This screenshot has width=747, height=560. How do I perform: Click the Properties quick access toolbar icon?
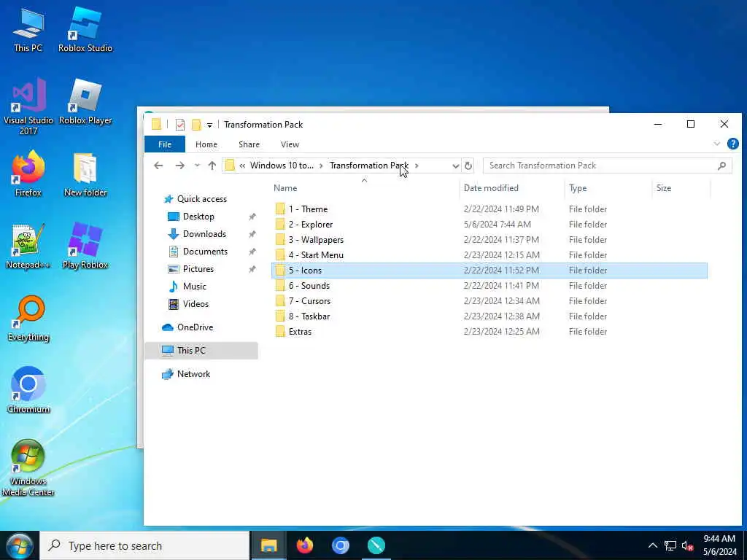pos(180,125)
